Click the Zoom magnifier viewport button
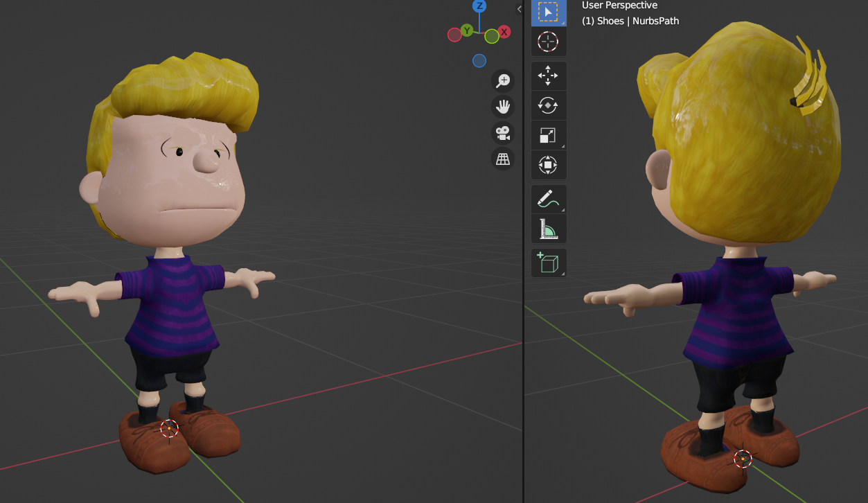 pos(503,81)
